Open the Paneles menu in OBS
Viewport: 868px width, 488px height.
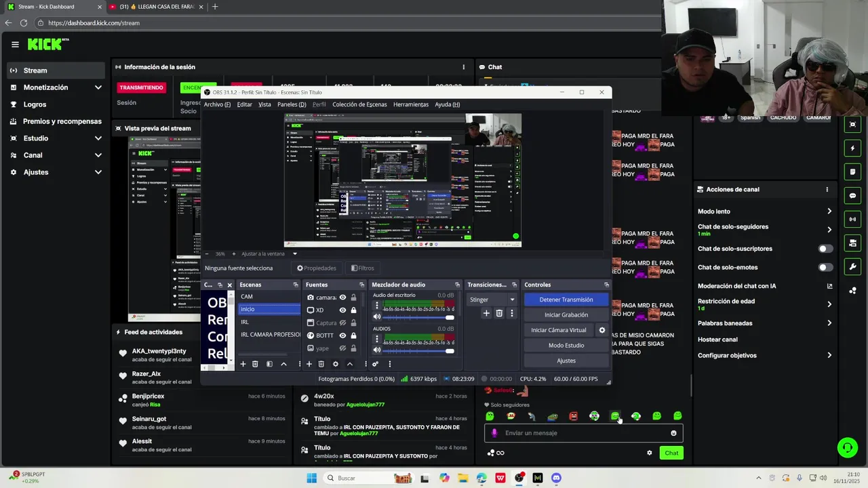tap(292, 104)
